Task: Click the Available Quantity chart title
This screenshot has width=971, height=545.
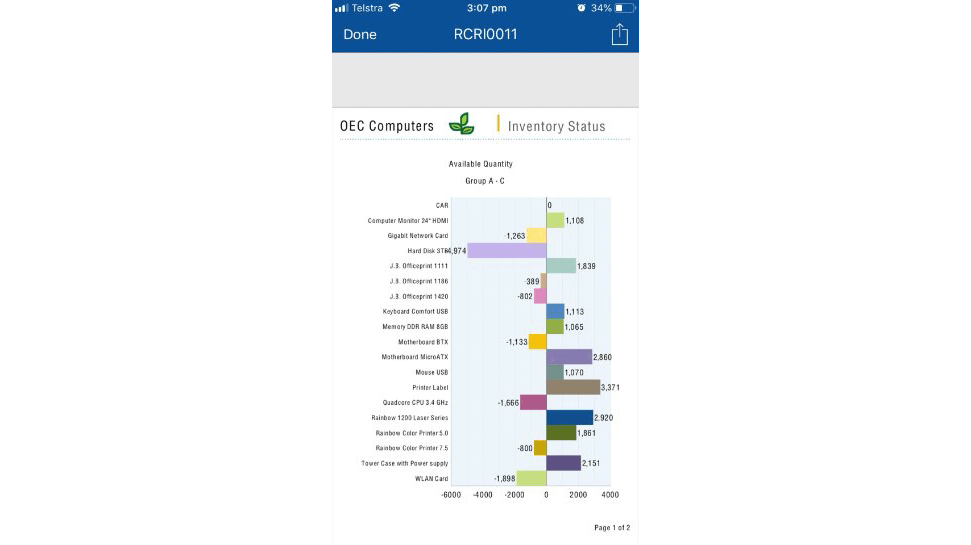Action: [481, 164]
